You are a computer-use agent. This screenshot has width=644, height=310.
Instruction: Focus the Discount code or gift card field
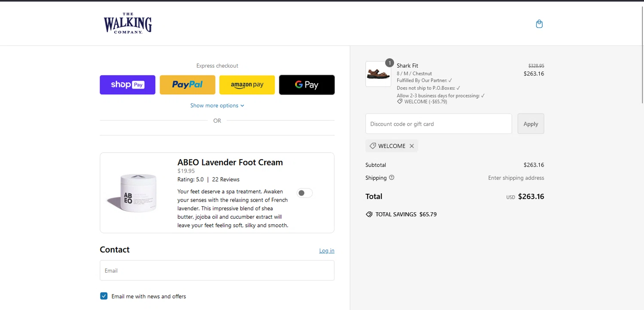[439, 124]
